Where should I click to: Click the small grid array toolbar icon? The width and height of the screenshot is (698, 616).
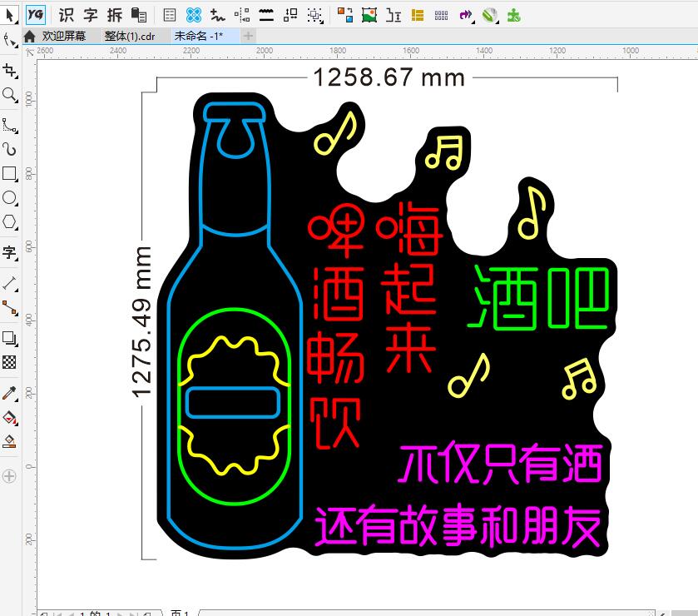coord(441,16)
